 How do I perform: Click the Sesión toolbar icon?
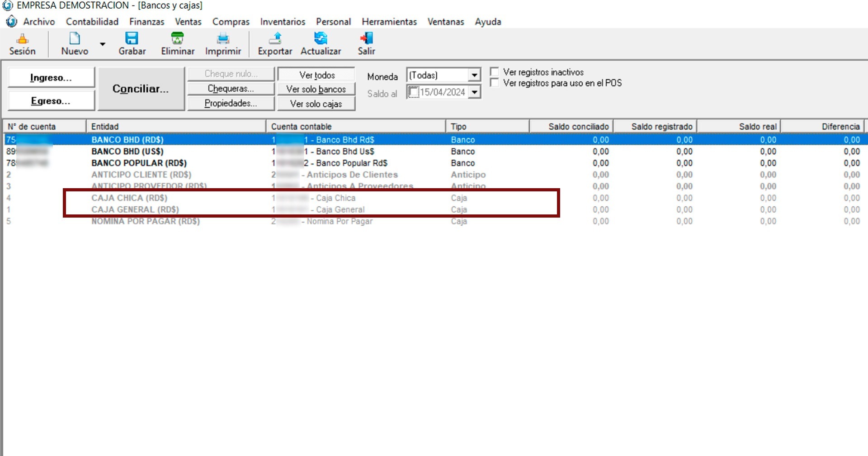click(22, 39)
